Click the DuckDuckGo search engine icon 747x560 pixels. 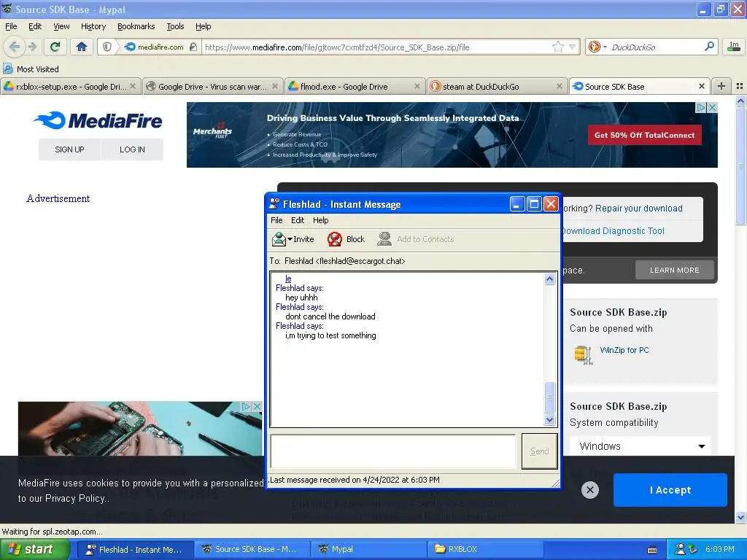coord(594,47)
